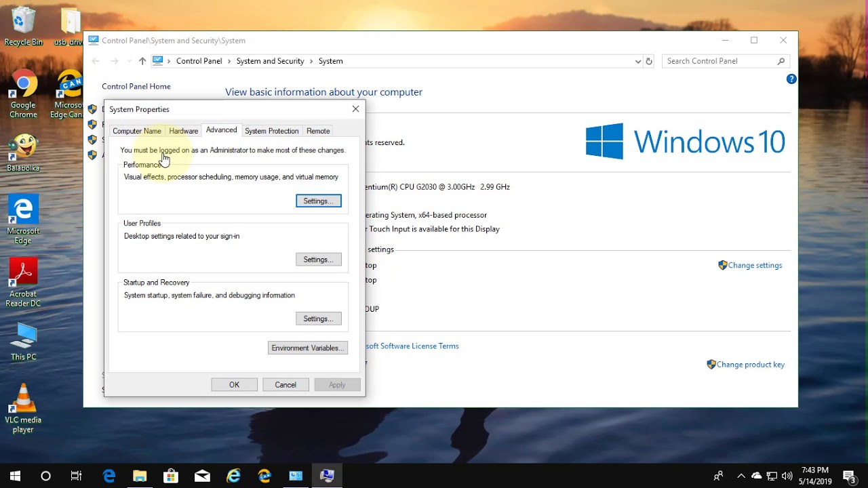Click Control Panel Home link

(x=136, y=87)
